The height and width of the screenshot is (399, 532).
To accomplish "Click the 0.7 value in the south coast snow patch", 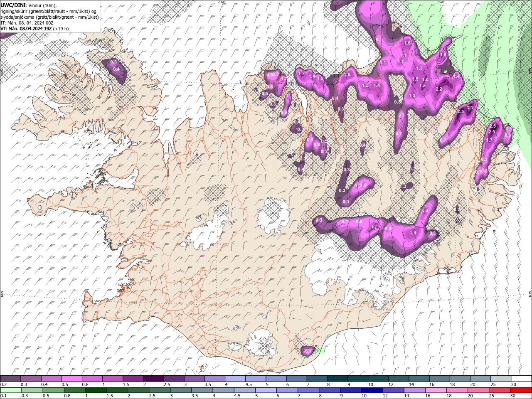I will pos(308,352).
